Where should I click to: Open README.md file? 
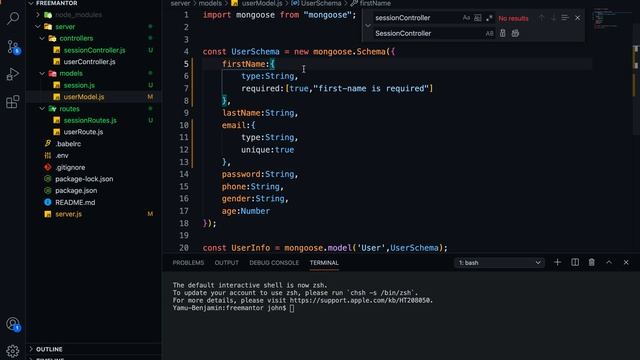(75, 203)
